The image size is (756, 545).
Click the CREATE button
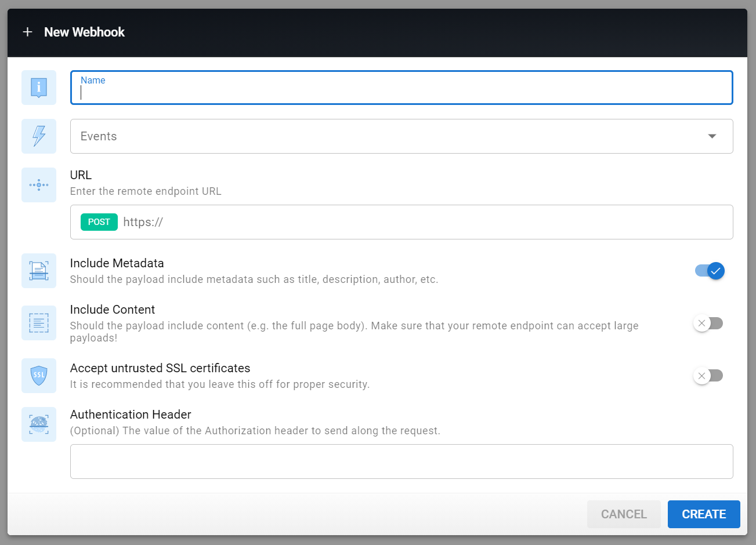(x=704, y=514)
